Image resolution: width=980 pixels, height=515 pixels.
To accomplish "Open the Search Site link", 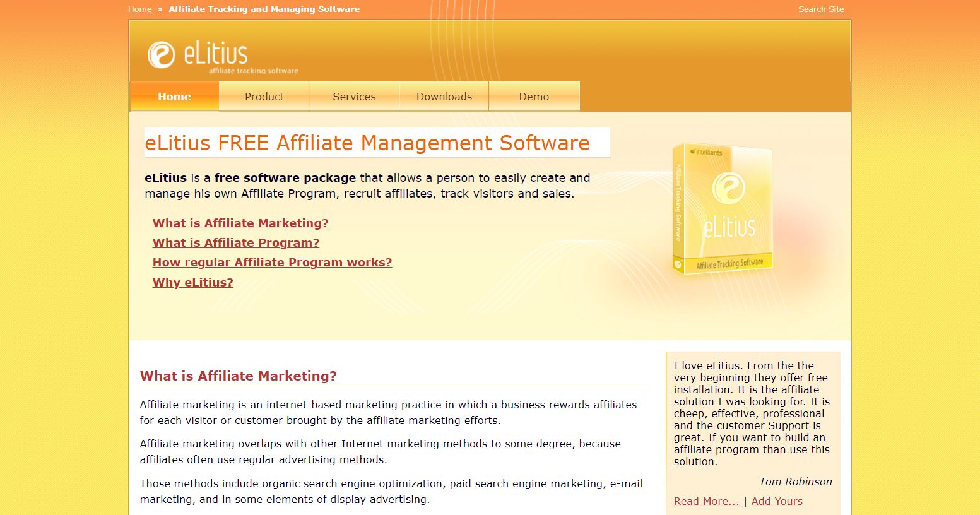I will click(x=821, y=9).
